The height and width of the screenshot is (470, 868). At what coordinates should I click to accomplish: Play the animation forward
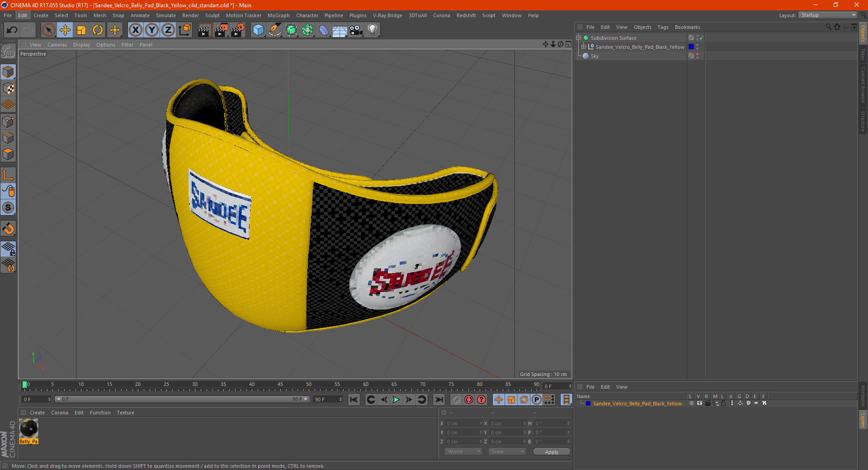(x=396, y=399)
